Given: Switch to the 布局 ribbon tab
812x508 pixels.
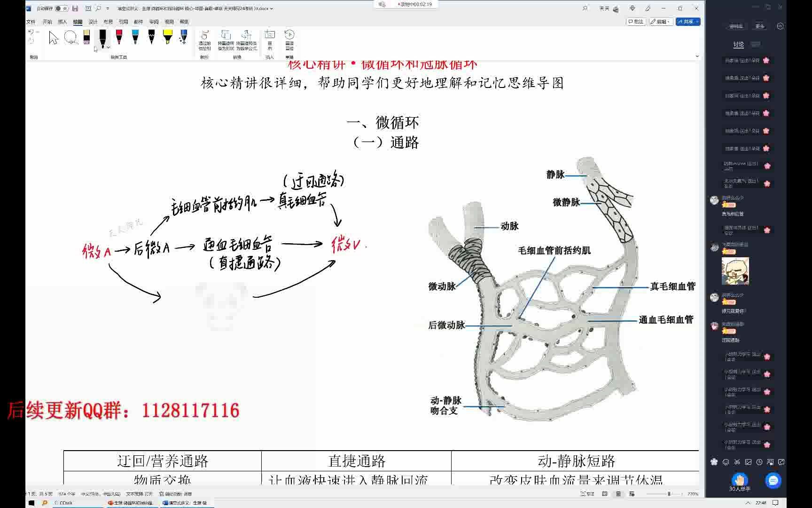Looking at the screenshot, I should tap(108, 22).
